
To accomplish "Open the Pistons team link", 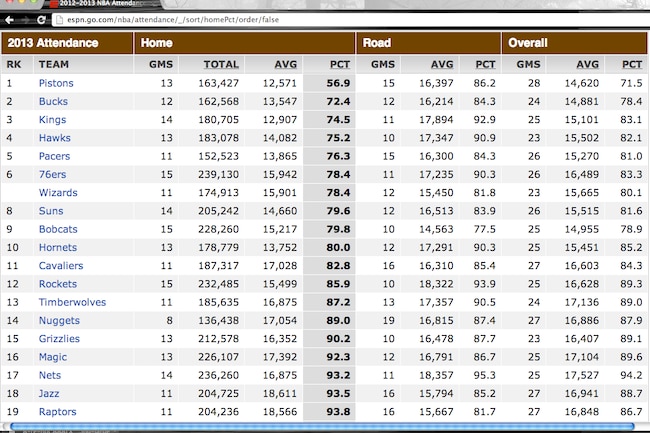I will click(x=56, y=83).
